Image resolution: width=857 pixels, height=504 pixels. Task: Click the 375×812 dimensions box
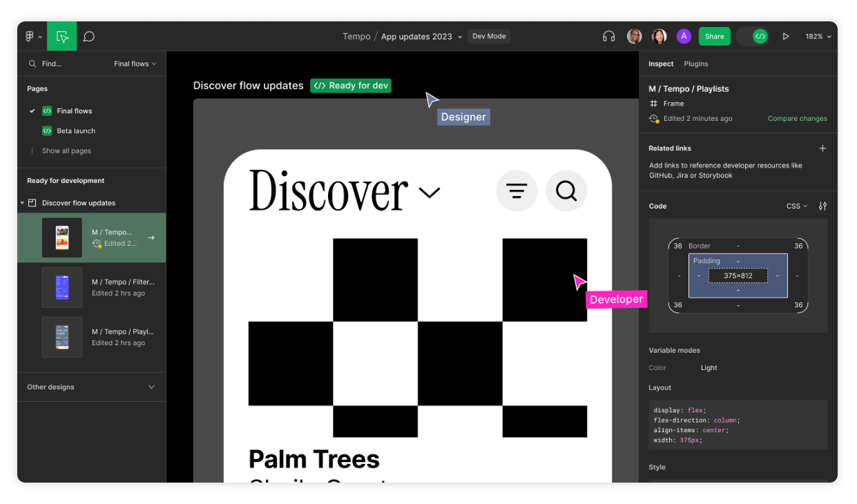pos(738,275)
